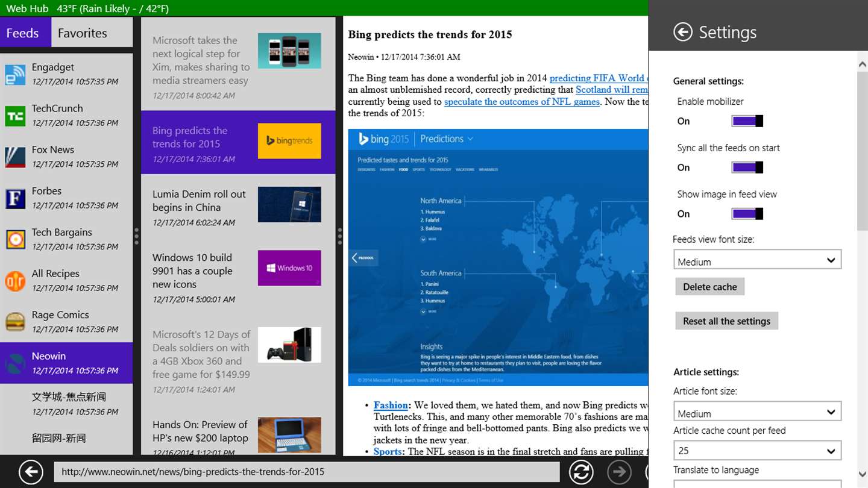This screenshot has height=488, width=868.
Task: Click 'Bing predicts the trends for 2015' headline
Action: (430, 34)
